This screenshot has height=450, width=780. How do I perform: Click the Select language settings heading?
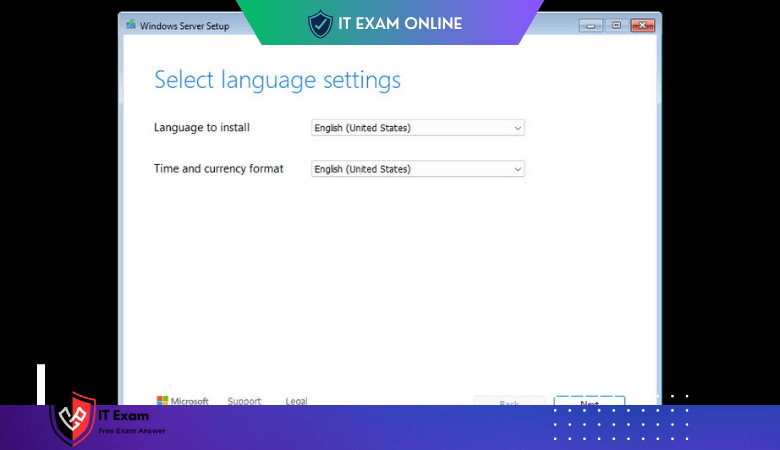tap(277, 80)
